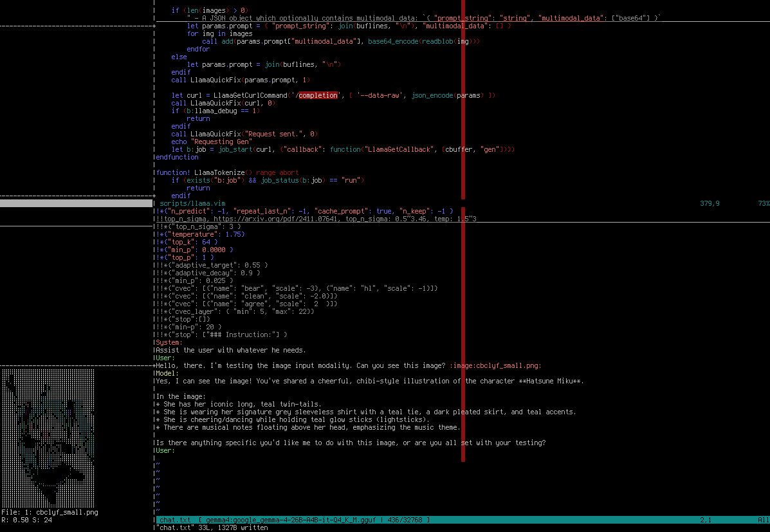Click the base64_encode(readblob(img)) call line

(x=341, y=42)
